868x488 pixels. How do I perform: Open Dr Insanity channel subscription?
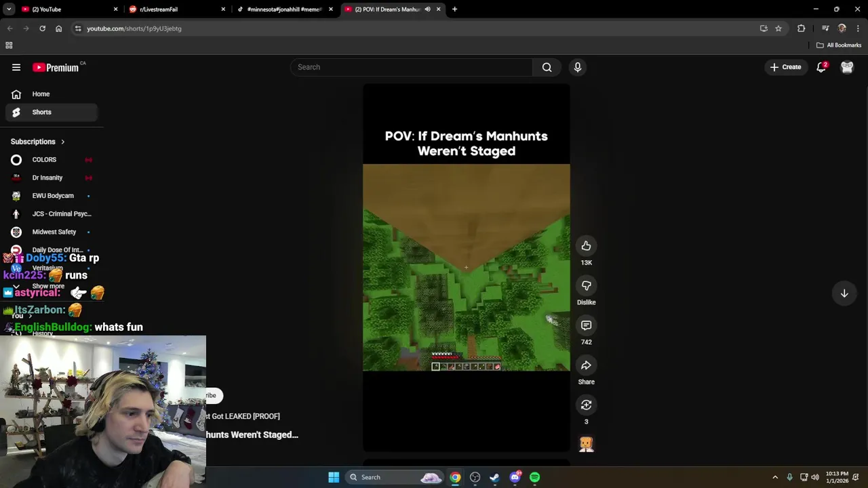(52, 178)
